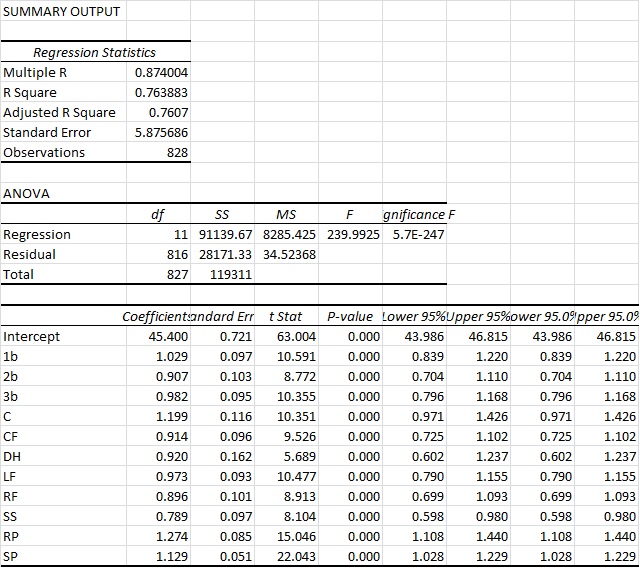Click the P-value column header
Image resolution: width=640 pixels, height=568 pixels.
coord(350,317)
